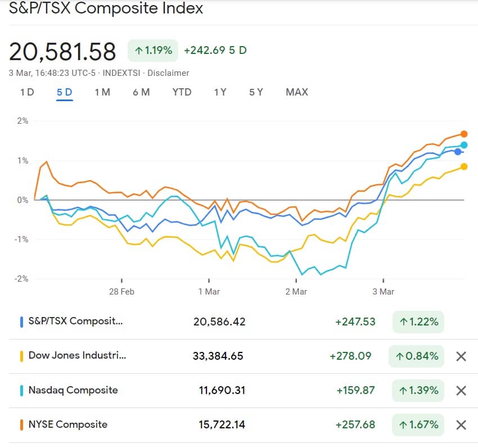
Task: Click the 20,586.42 S&P/TSX value
Action: coord(219,322)
